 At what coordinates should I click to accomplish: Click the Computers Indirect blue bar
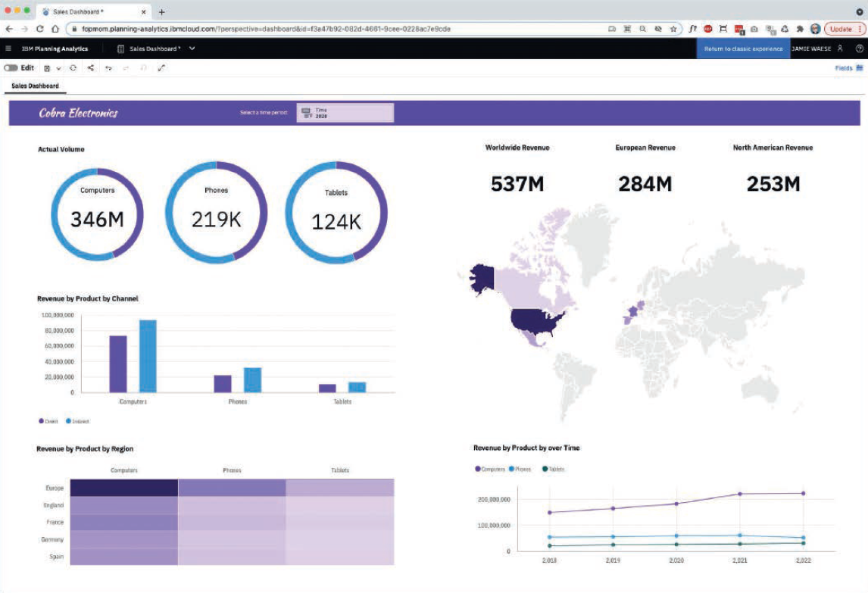(148, 356)
